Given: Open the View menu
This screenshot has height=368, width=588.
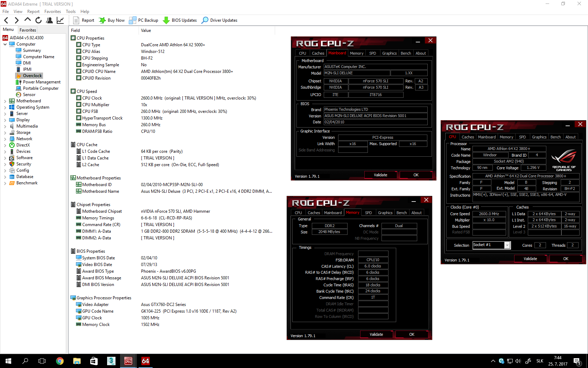Looking at the screenshot, I should [x=18, y=12].
